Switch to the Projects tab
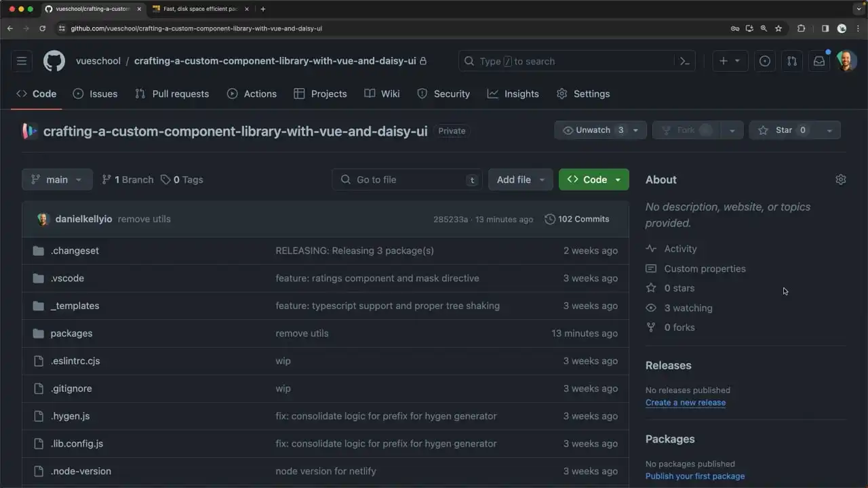 320,94
